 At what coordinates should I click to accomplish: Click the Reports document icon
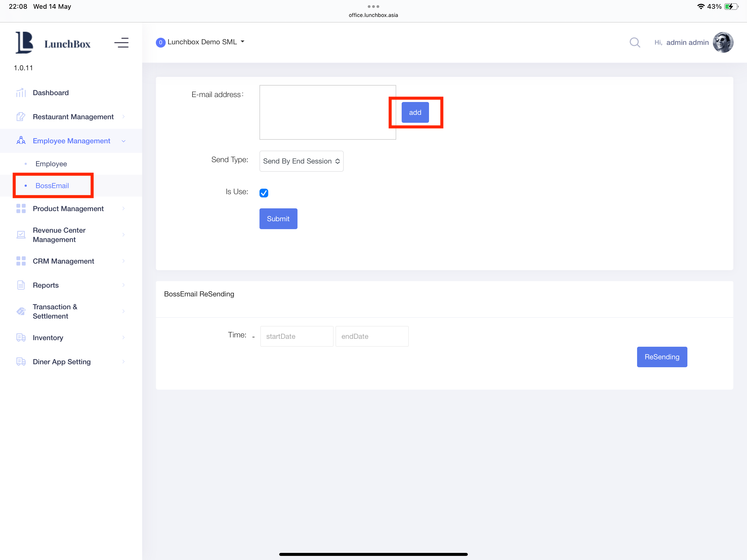(x=21, y=285)
